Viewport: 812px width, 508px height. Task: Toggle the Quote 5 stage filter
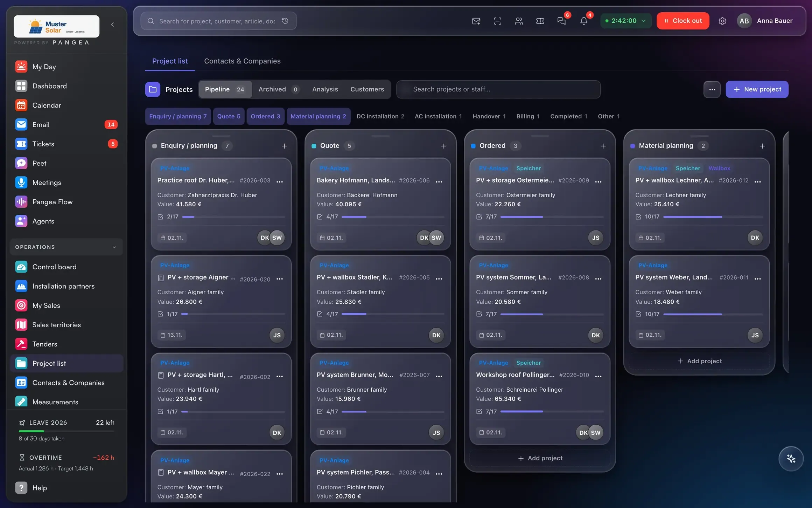(229, 116)
